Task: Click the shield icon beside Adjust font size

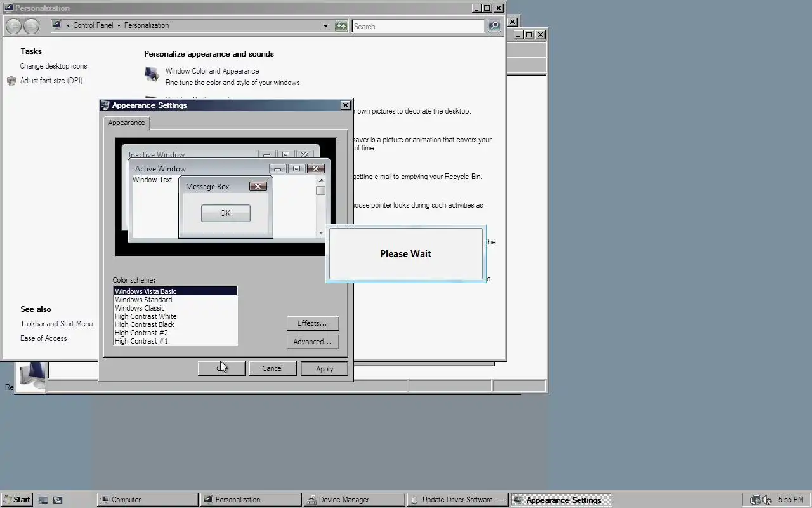Action: tap(11, 81)
